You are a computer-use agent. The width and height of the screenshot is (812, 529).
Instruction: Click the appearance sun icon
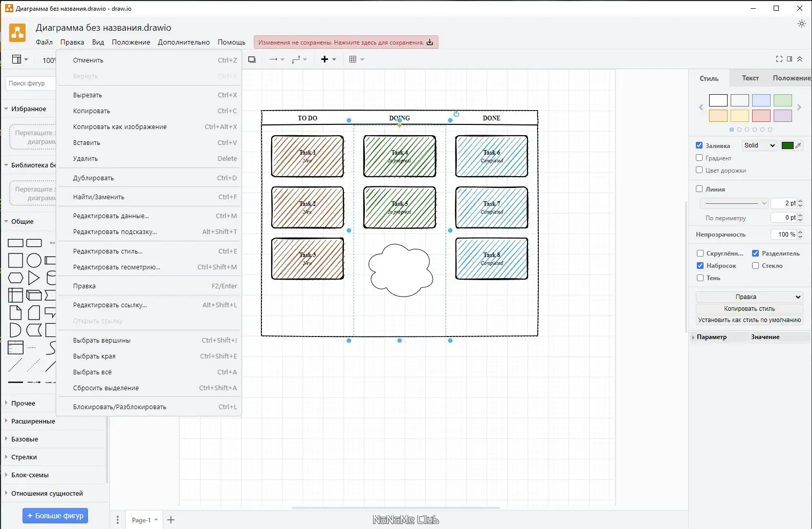click(801, 24)
